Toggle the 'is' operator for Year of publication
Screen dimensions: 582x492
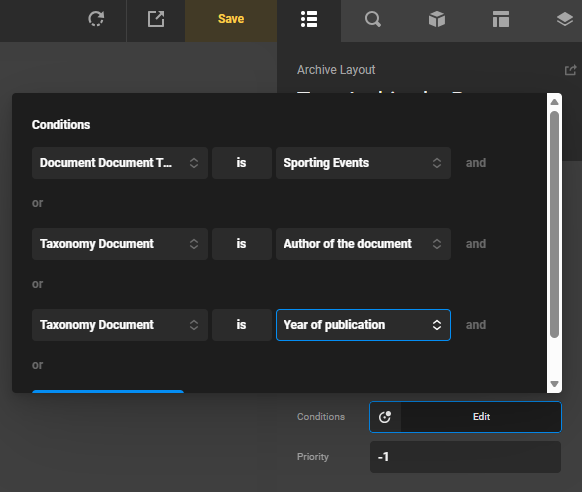tap(242, 325)
